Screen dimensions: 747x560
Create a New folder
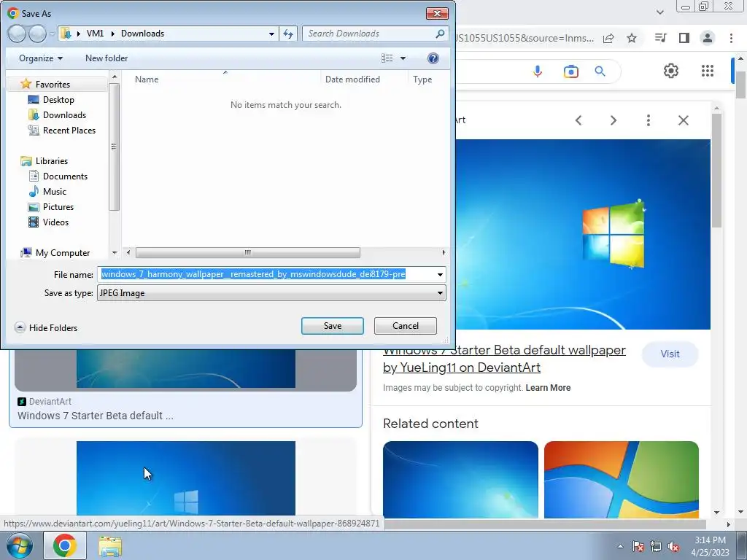tap(107, 58)
